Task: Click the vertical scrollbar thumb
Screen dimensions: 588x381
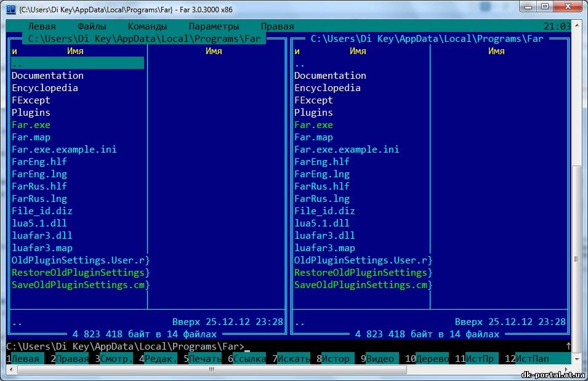Action: click(578, 259)
